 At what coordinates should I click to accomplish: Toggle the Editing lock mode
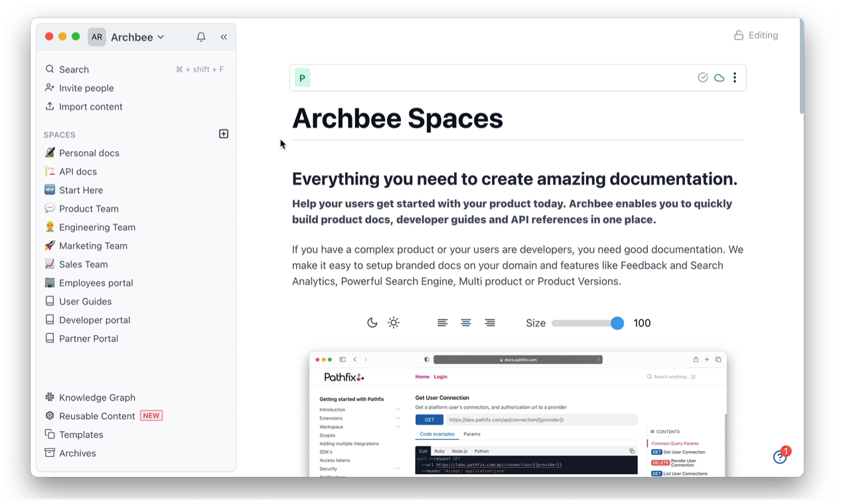click(756, 35)
